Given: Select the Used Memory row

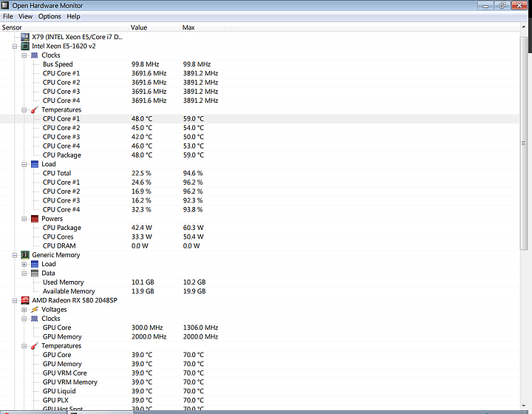Looking at the screenshot, I should point(259,282).
